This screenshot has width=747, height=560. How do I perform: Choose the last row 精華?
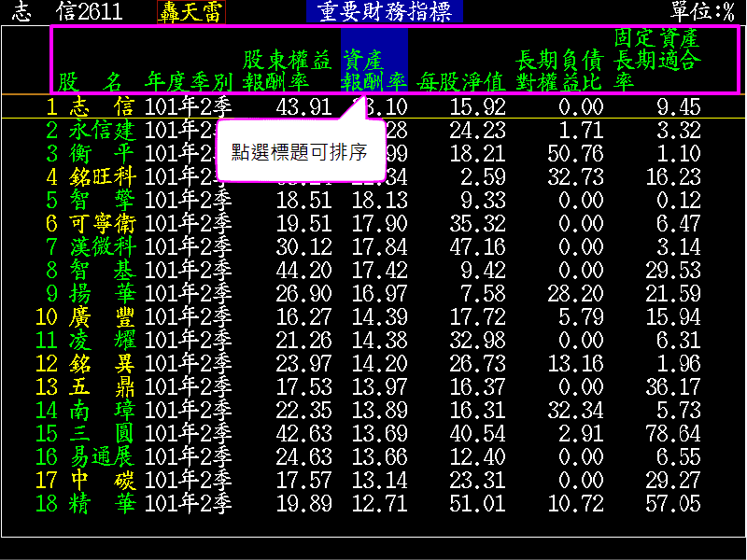click(102, 503)
